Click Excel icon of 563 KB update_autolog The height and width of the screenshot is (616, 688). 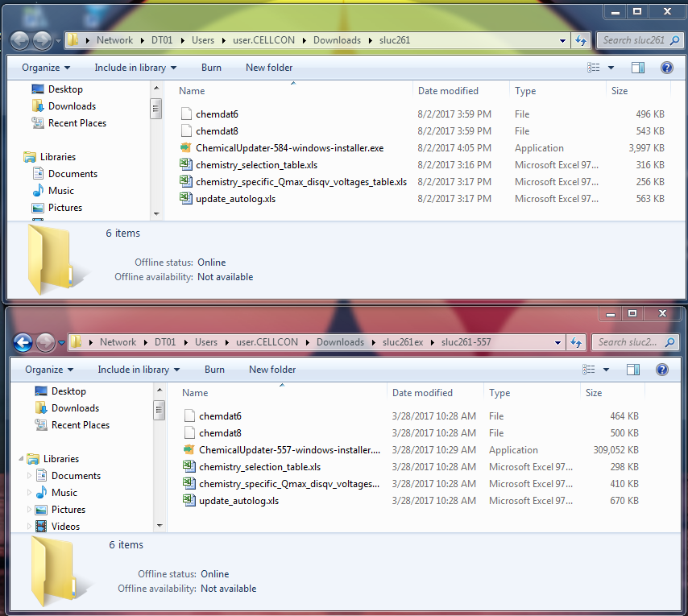point(186,199)
